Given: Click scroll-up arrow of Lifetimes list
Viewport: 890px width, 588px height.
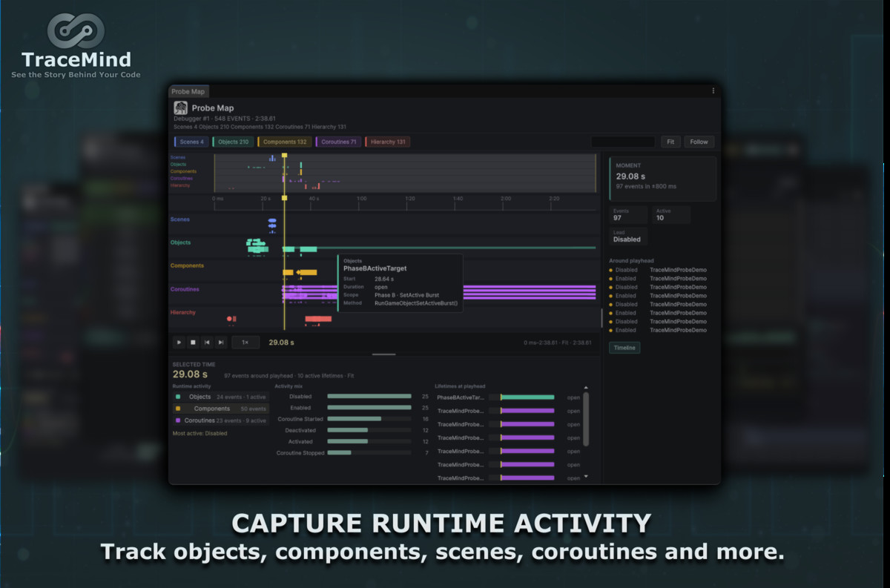Looking at the screenshot, I should pyautogui.click(x=586, y=387).
